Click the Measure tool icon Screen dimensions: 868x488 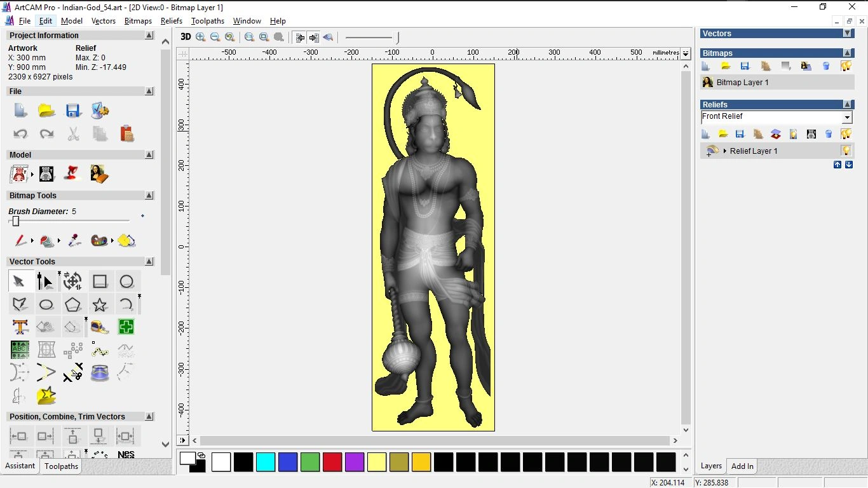click(98, 327)
